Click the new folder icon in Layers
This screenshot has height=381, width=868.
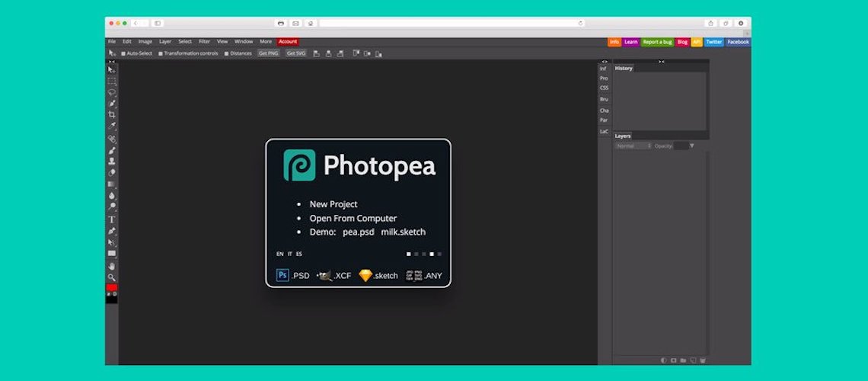[x=683, y=360]
